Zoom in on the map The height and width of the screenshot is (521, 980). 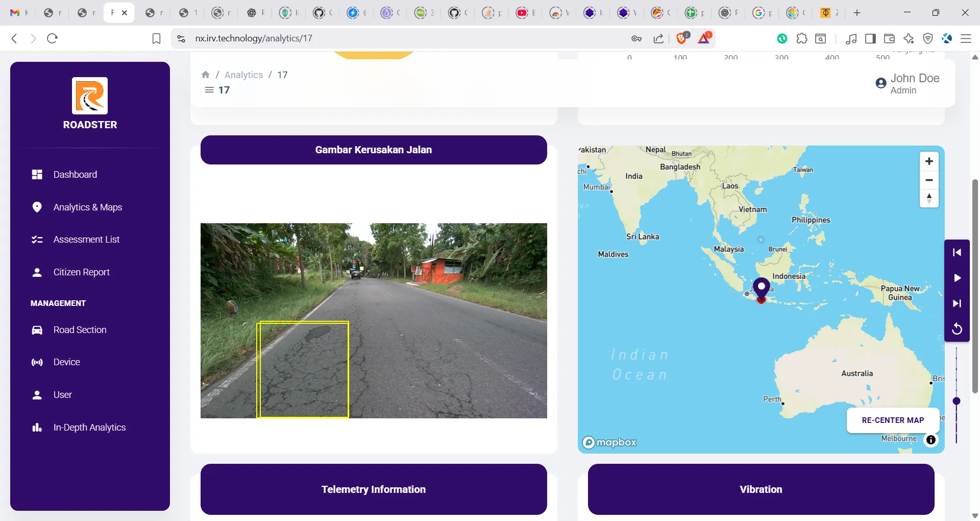(x=929, y=161)
